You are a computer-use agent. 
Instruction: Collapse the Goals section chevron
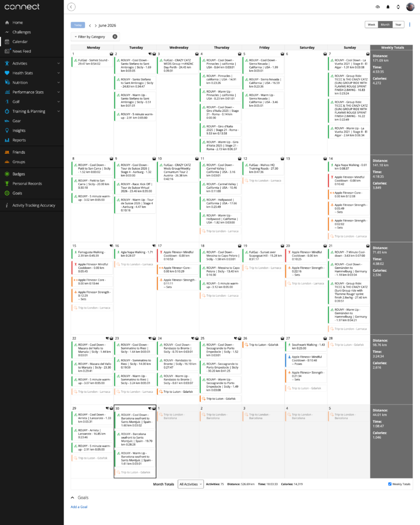tap(73, 498)
